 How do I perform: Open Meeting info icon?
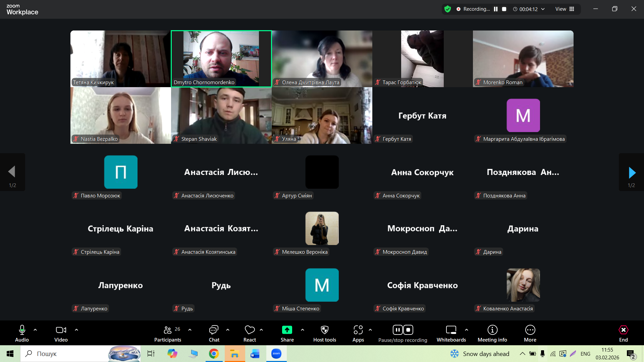[492, 330]
